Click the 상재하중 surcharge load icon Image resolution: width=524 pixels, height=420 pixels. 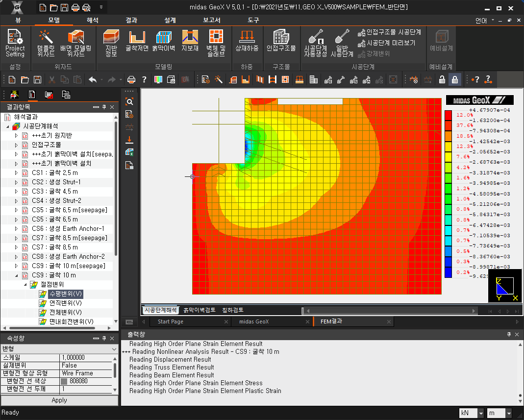[247, 43]
